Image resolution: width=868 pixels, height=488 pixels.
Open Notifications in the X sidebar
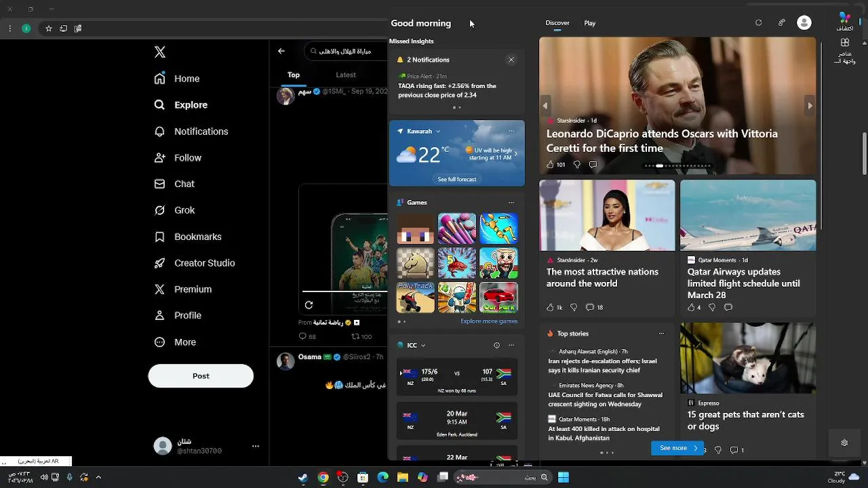tap(191, 131)
